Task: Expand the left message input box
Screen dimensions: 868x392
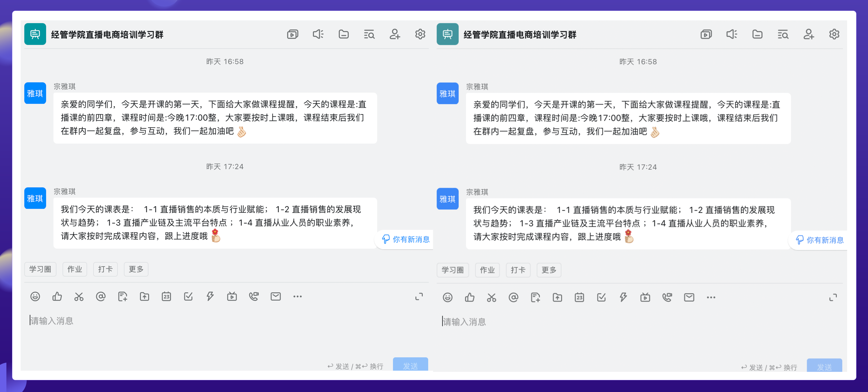Action: click(419, 297)
